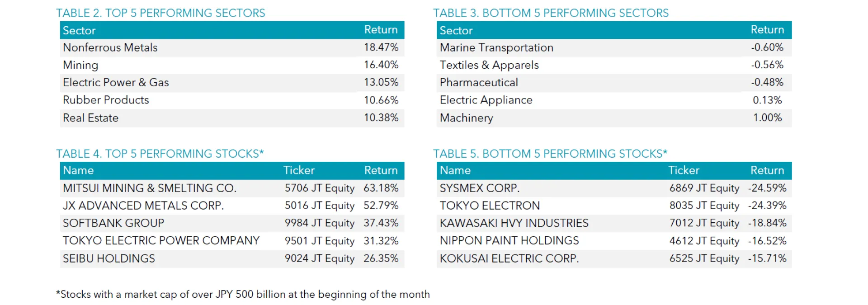Click the Textiles & Apparels sector name
This screenshot has height=305, width=868.
tap(489, 65)
